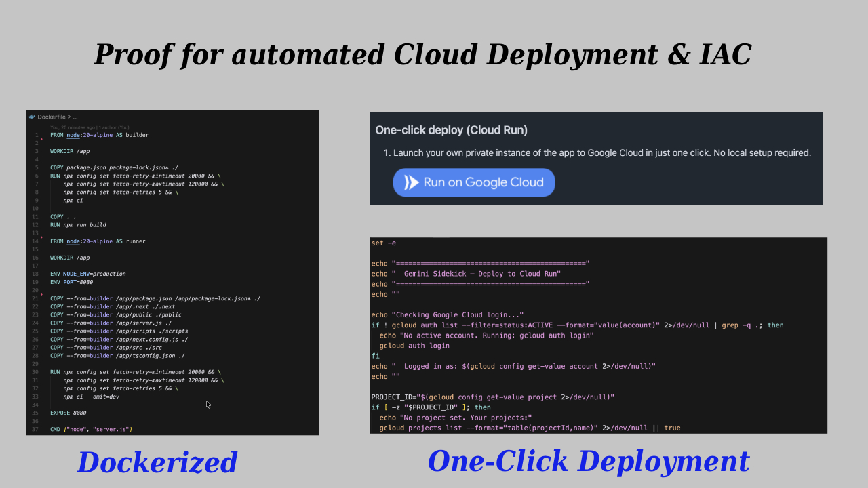Click the COPY line for /app/.next
This screenshot has height=488, width=868.
click(x=113, y=307)
